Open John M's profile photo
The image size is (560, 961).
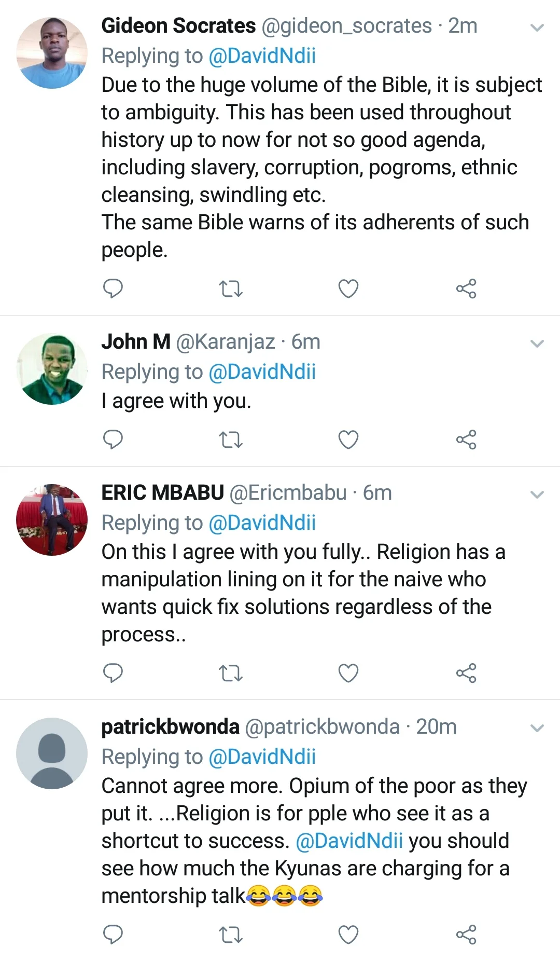(x=52, y=369)
